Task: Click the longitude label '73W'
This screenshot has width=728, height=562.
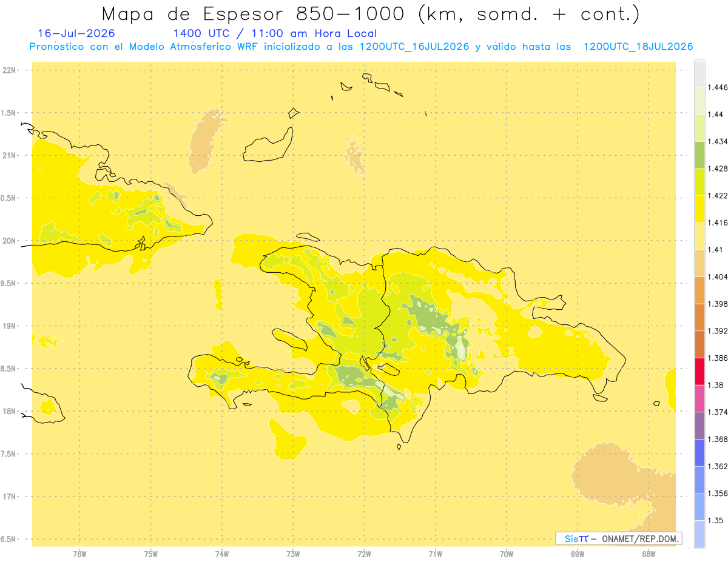Action: coord(293,554)
